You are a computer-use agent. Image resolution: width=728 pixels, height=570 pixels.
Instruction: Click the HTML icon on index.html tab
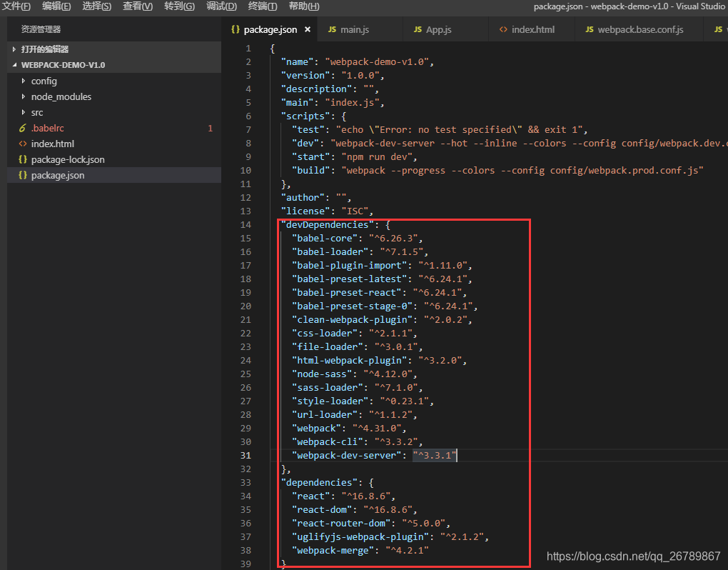click(503, 29)
